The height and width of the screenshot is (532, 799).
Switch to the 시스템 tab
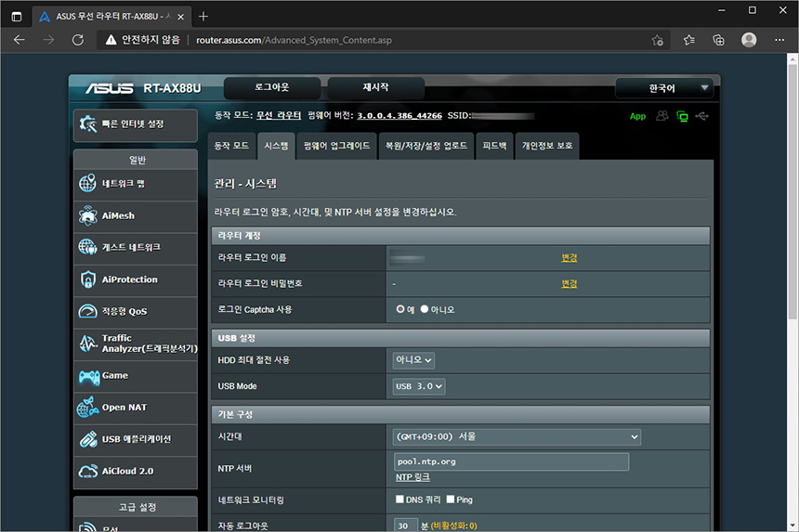click(276, 146)
